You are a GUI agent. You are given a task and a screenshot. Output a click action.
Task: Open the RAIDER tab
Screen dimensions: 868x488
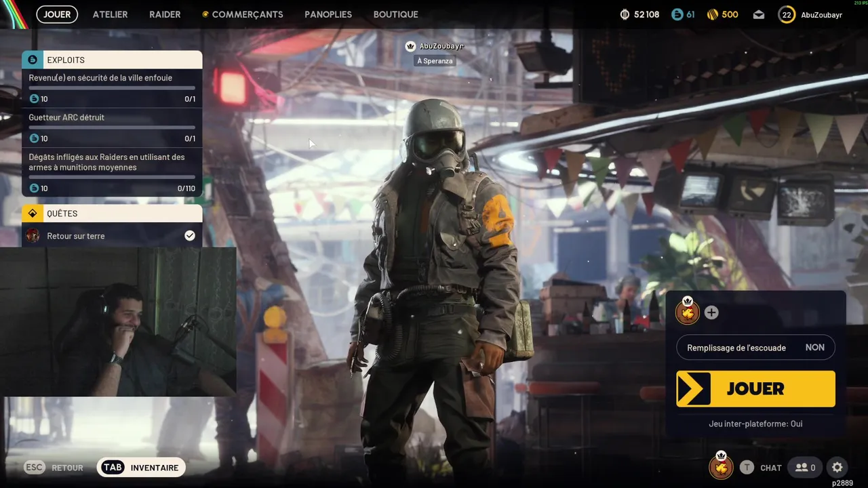point(165,14)
